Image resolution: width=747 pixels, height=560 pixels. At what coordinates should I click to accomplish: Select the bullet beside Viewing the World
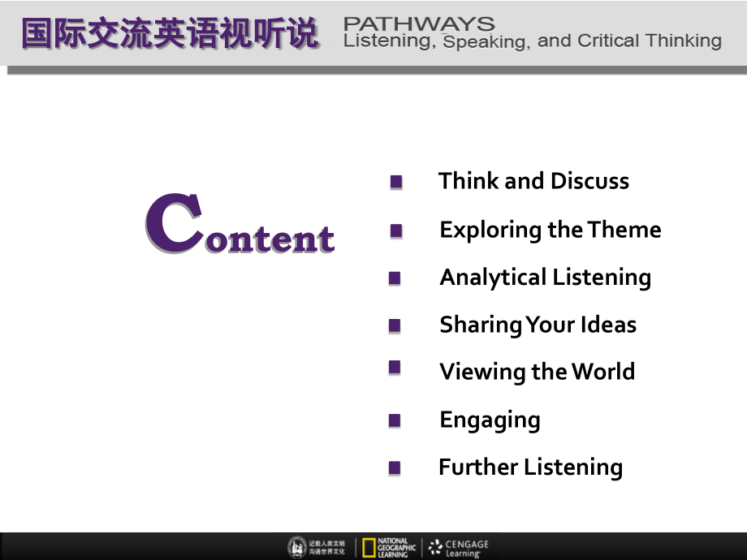395,368
